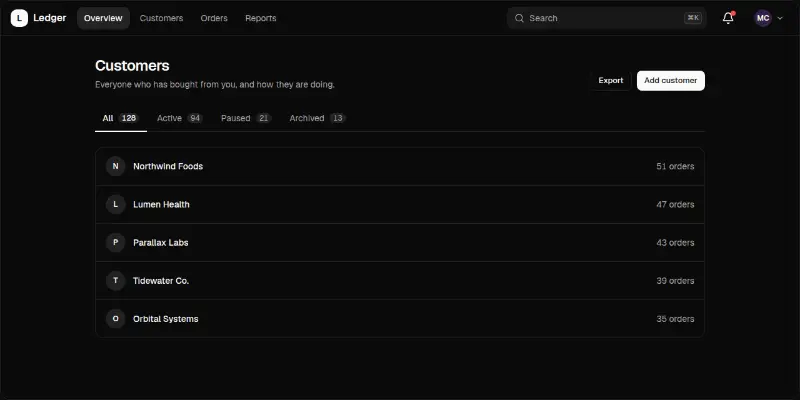
Task: Click the Ledger logo icon
Action: click(x=19, y=18)
